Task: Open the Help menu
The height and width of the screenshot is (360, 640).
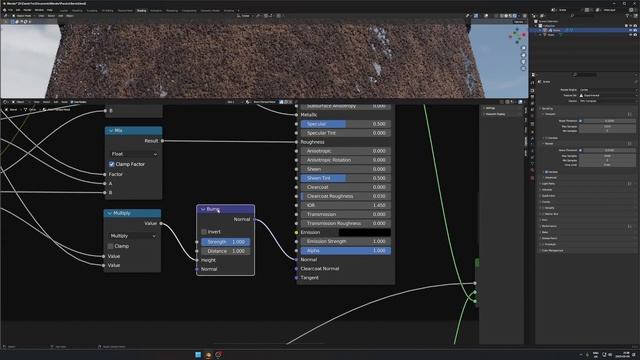Action: pyautogui.click(x=50, y=10)
